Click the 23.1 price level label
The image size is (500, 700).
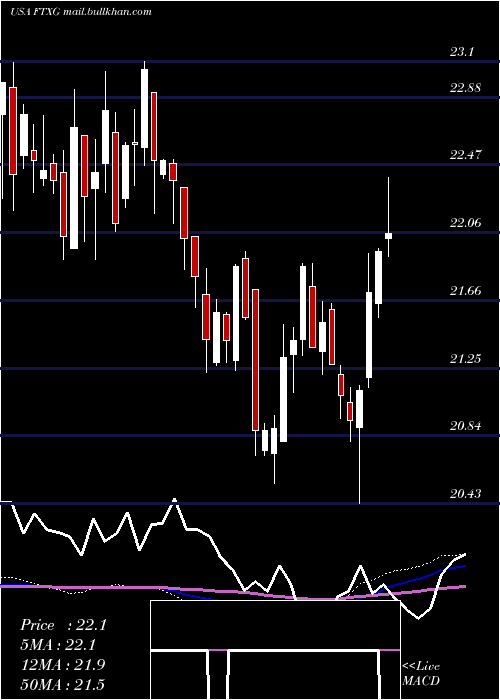461,52
